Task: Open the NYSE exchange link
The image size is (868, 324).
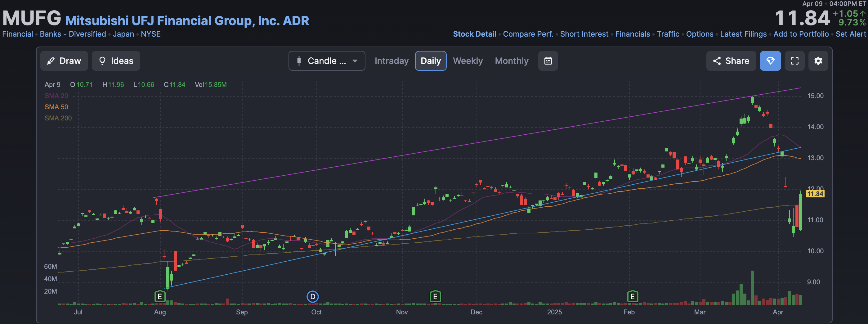Action: [151, 34]
